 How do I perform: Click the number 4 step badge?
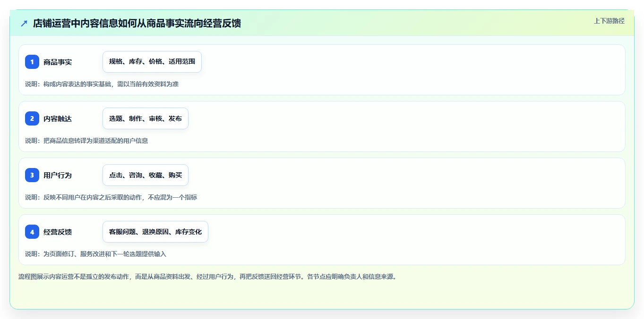[32, 232]
